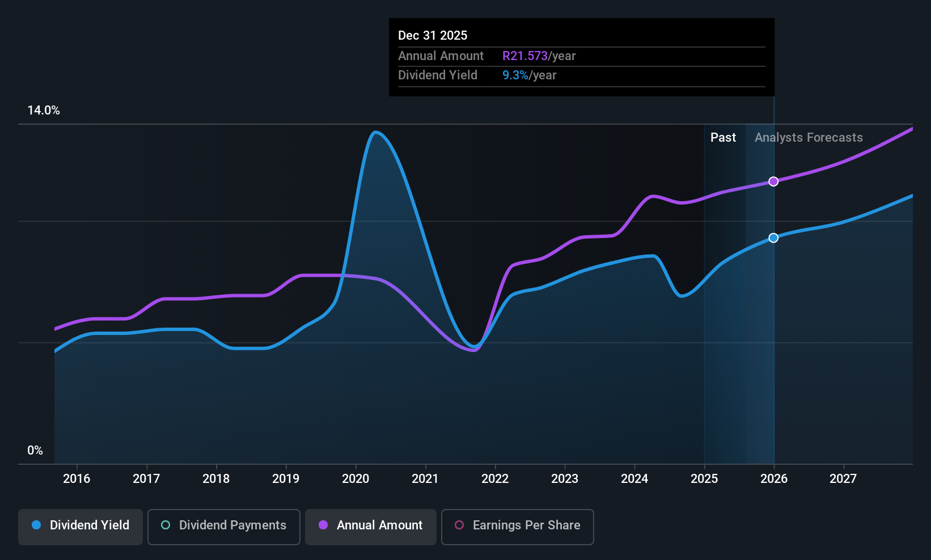Click the teal Dividend Payments legend circle

pyautogui.click(x=166, y=525)
